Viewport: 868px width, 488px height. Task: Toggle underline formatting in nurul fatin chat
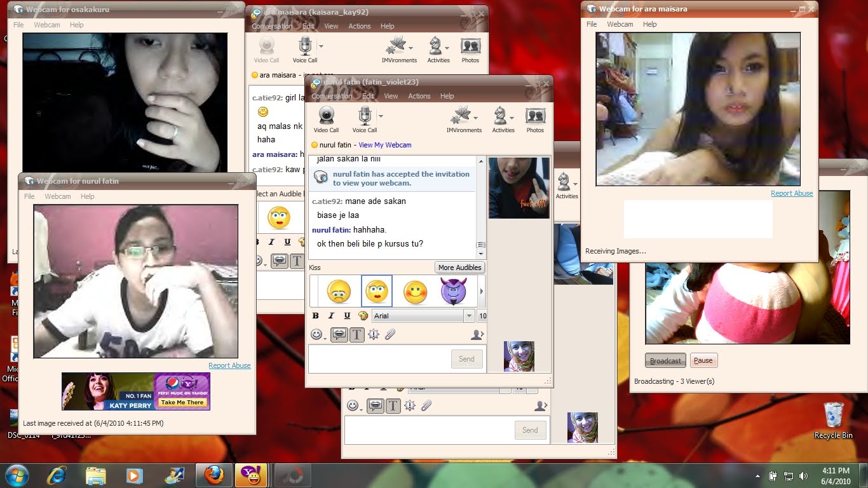(347, 316)
